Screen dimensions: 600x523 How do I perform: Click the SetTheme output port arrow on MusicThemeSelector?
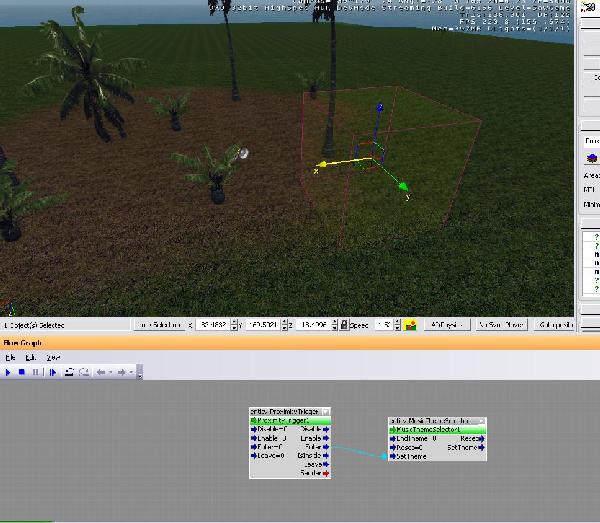[481, 447]
